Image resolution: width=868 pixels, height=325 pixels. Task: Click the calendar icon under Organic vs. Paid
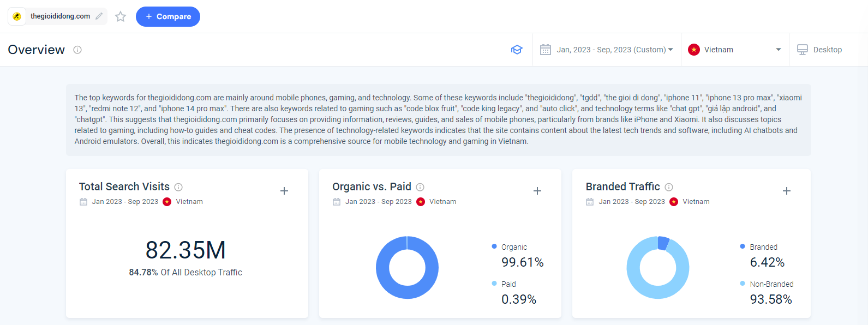click(x=337, y=202)
